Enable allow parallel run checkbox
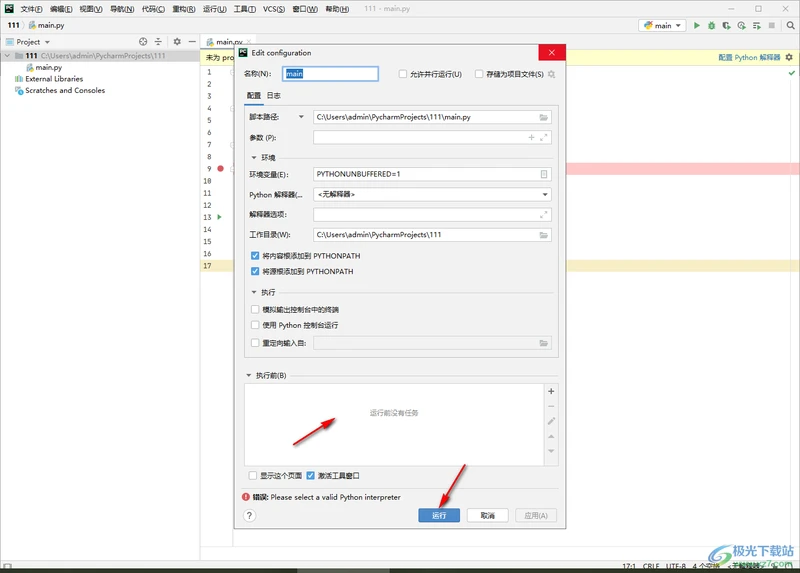Viewport: 800px width, 573px height. click(403, 74)
